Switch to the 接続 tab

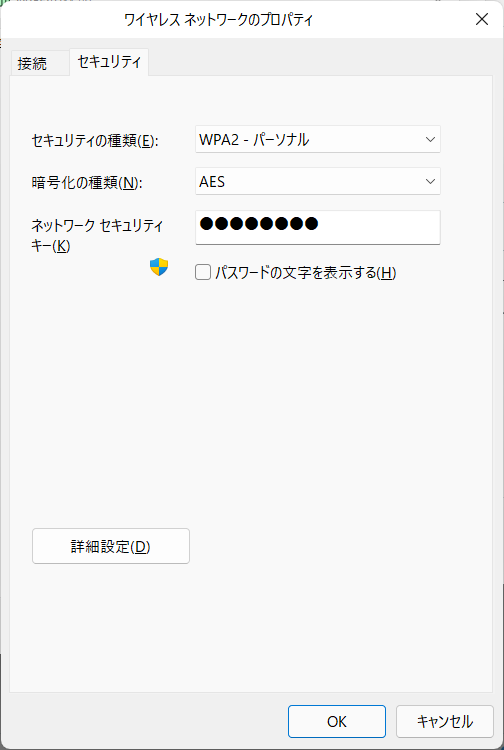[x=40, y=63]
